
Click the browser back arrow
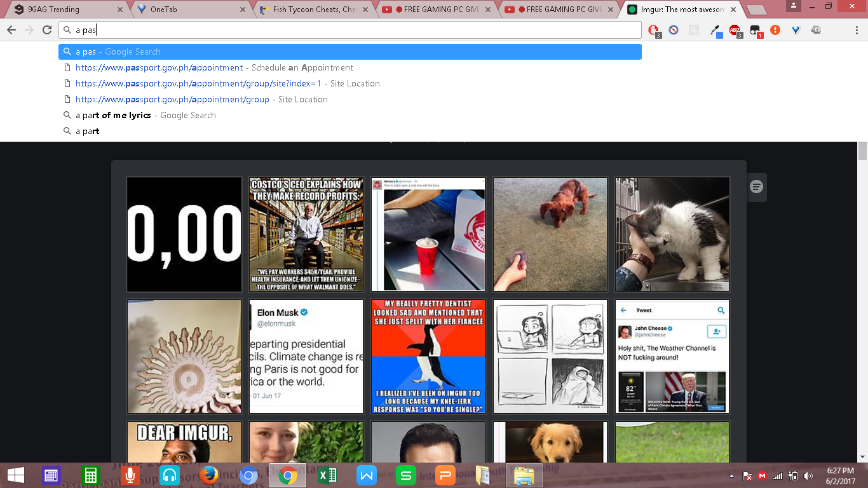[x=11, y=30]
